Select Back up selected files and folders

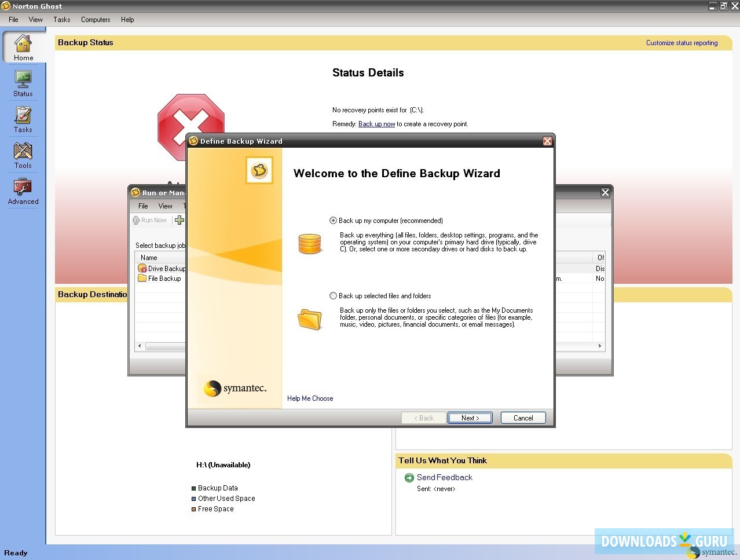pyautogui.click(x=333, y=296)
